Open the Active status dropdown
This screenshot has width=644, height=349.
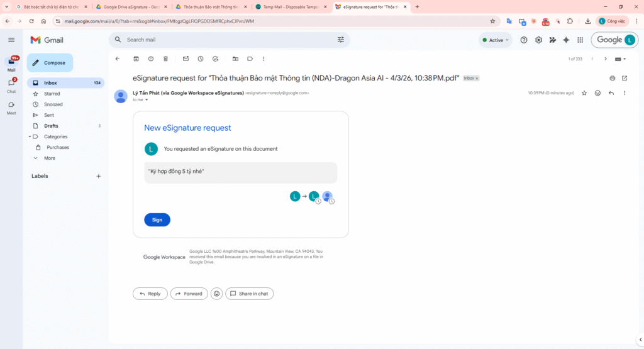tap(496, 40)
